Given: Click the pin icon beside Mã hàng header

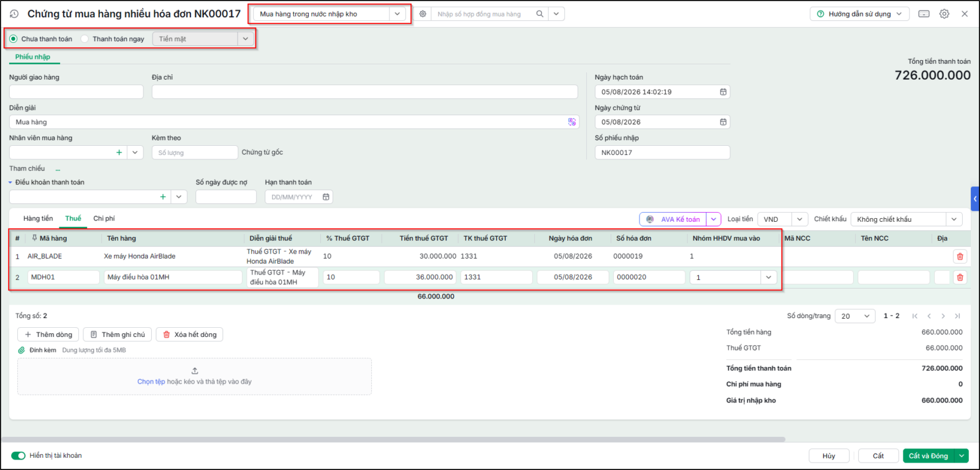Looking at the screenshot, I should [34, 238].
